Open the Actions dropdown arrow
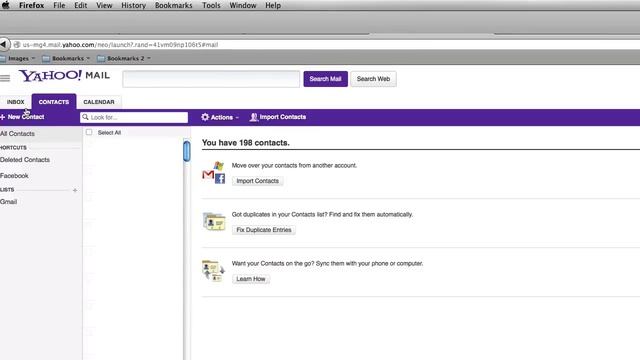 click(x=237, y=118)
